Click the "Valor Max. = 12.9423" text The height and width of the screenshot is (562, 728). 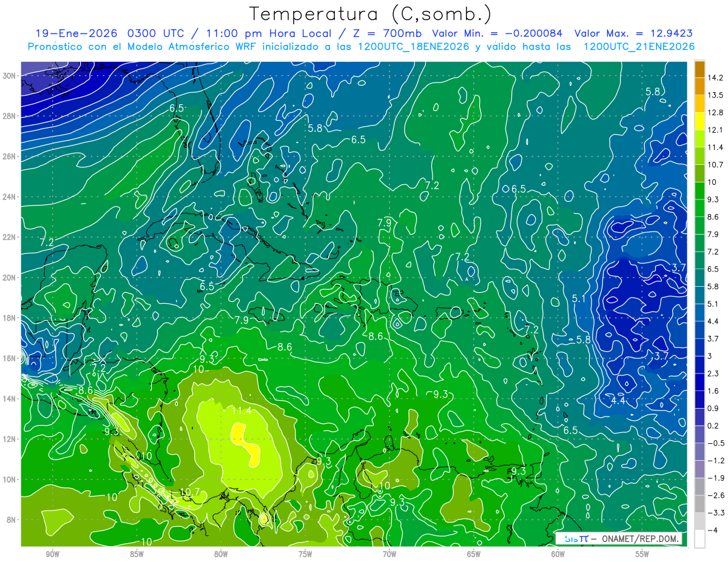click(x=633, y=33)
